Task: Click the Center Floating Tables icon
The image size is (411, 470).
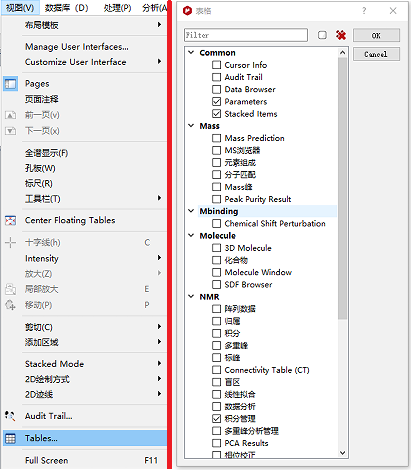Action: [x=10, y=220]
